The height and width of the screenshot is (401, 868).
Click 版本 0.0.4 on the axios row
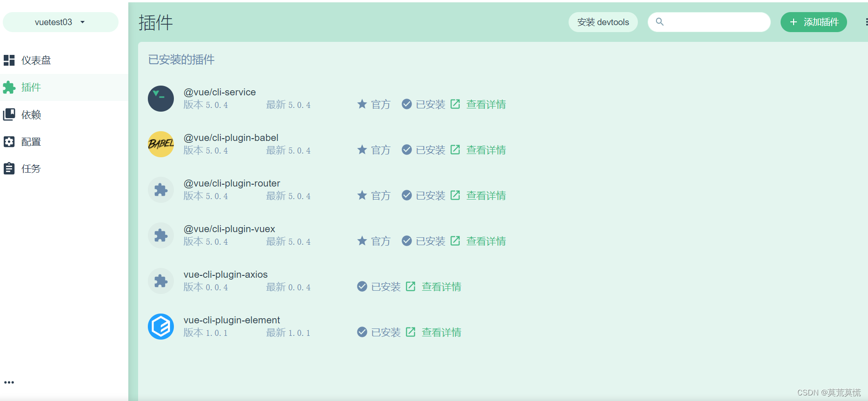point(205,287)
